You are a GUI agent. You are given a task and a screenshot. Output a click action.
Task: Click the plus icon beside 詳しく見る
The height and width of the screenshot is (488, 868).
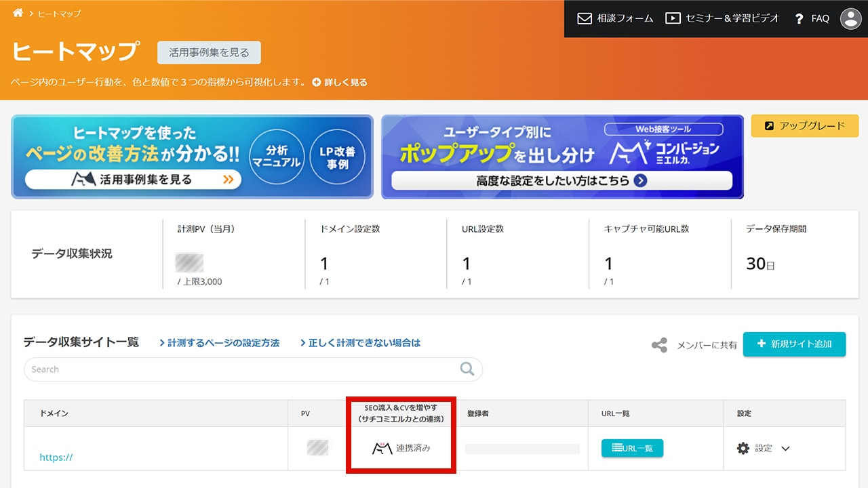point(317,82)
